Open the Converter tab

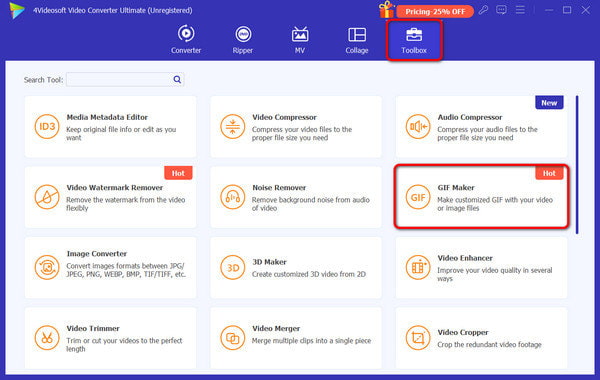click(x=186, y=39)
